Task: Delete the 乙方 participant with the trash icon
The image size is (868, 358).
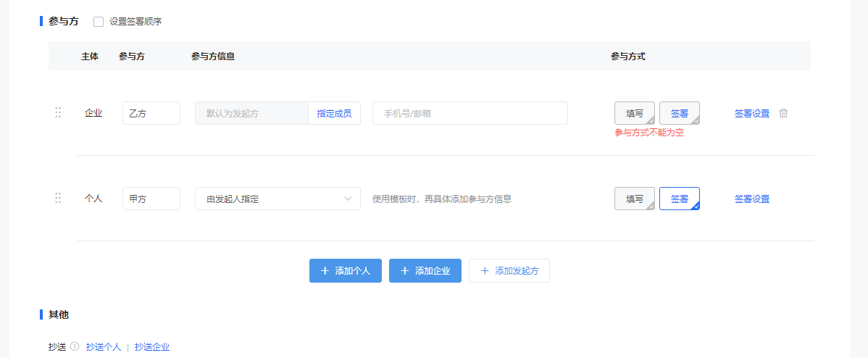Action: point(783,113)
